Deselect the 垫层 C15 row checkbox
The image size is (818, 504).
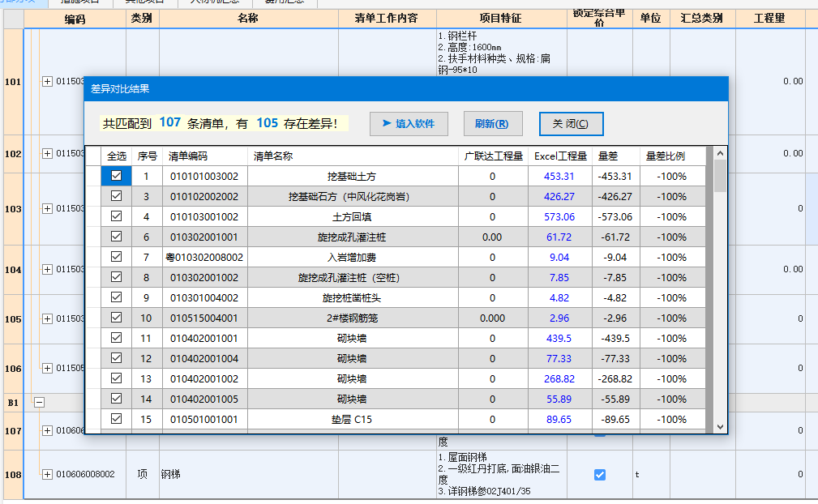(x=117, y=419)
